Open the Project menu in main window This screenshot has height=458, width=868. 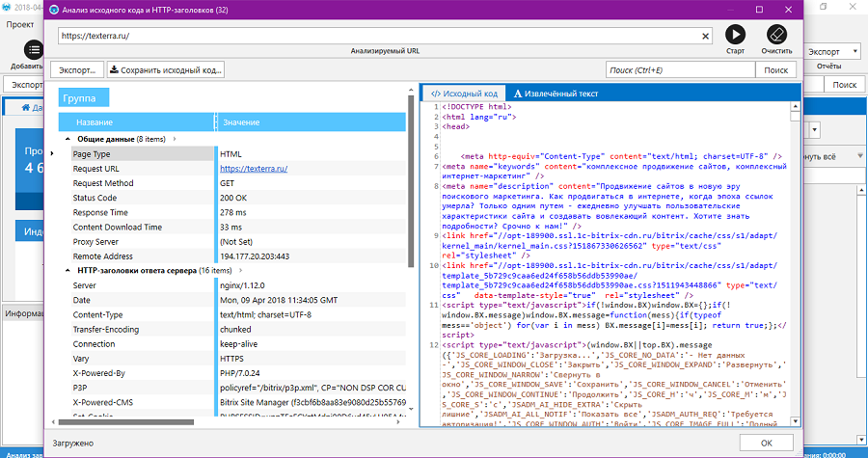point(20,24)
